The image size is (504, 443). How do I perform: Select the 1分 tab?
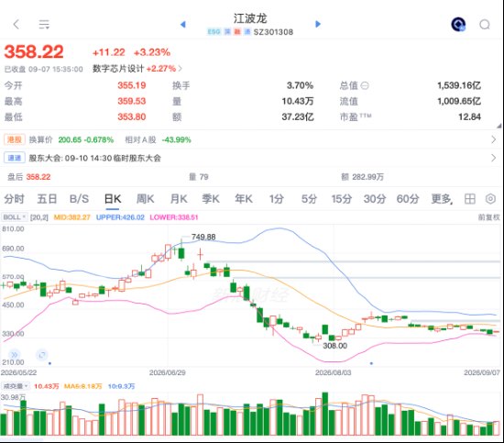[x=277, y=199]
